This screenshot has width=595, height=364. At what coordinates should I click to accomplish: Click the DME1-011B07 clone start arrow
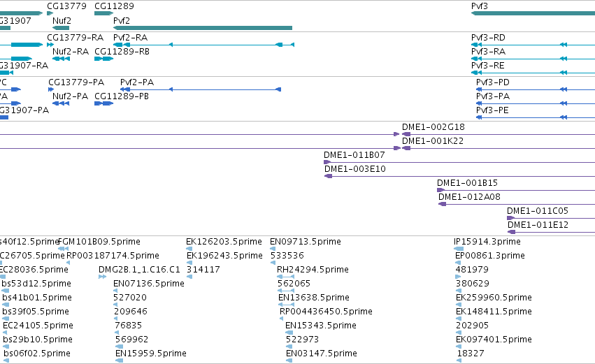point(327,162)
